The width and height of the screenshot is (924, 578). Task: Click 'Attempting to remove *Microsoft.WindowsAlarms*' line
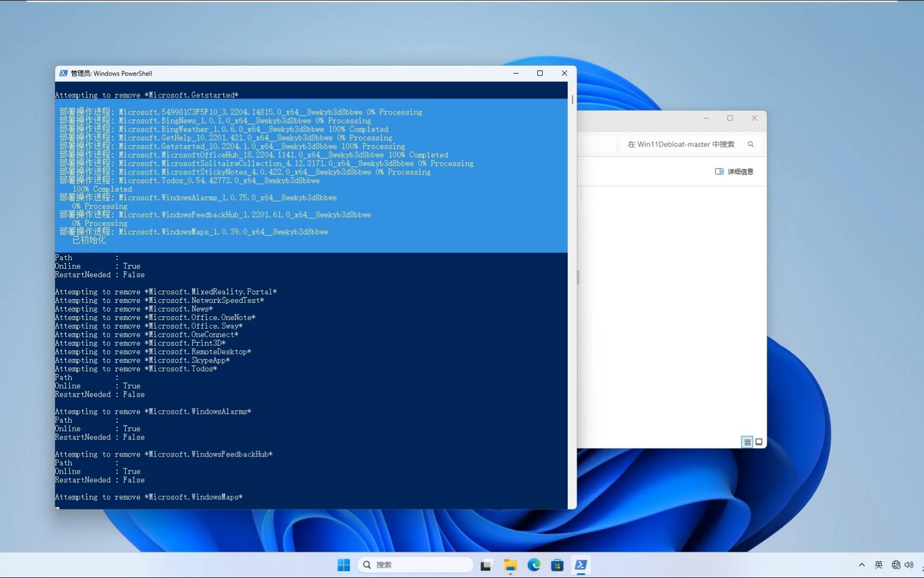pos(153,412)
